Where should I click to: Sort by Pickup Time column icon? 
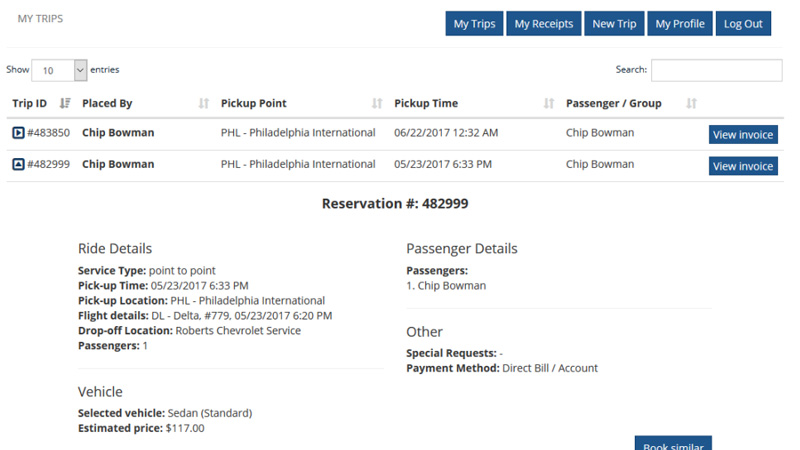[x=548, y=103]
